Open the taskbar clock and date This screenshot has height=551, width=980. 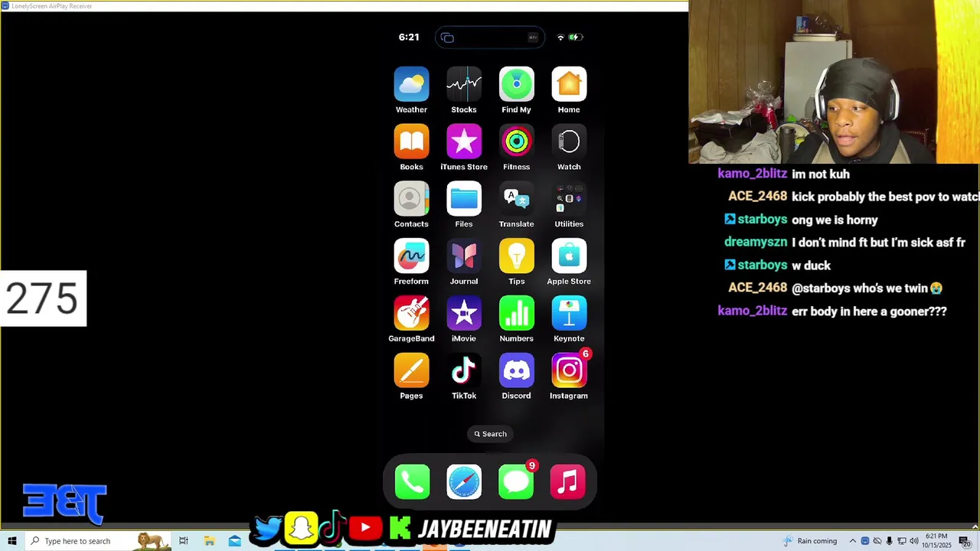point(937,541)
